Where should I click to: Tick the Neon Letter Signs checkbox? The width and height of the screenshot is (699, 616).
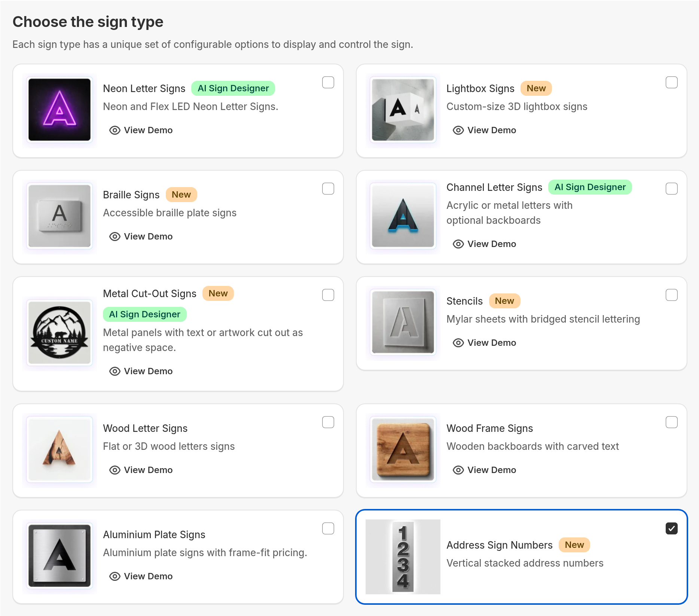coord(328,82)
